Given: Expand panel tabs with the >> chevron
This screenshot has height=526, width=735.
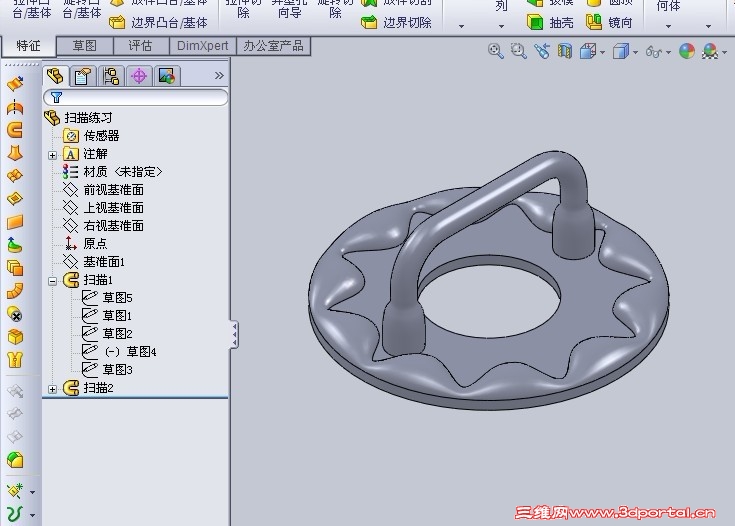Looking at the screenshot, I should coord(219,75).
